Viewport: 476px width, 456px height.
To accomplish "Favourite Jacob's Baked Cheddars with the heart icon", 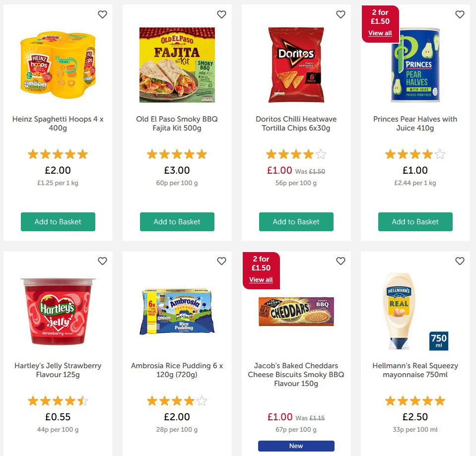I will (341, 261).
